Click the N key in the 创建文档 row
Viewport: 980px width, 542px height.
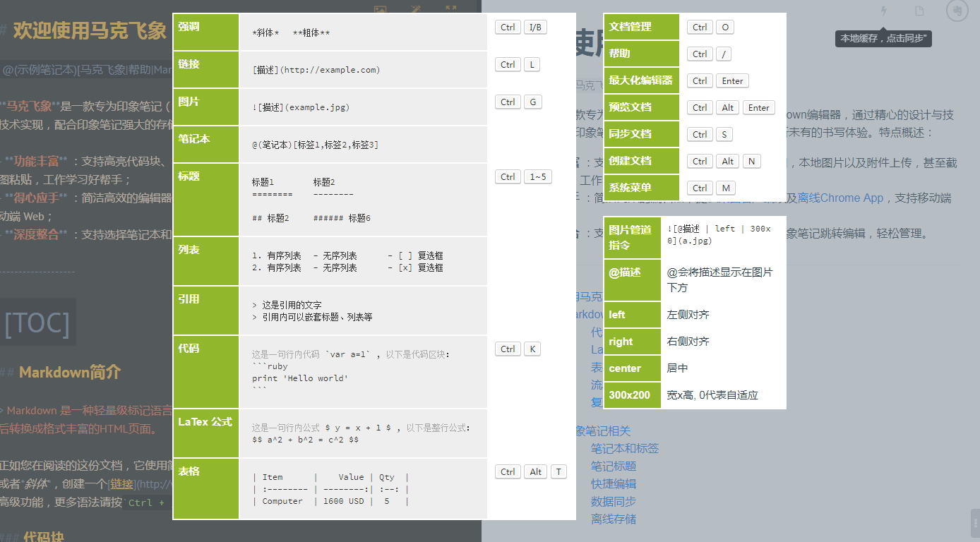[752, 161]
